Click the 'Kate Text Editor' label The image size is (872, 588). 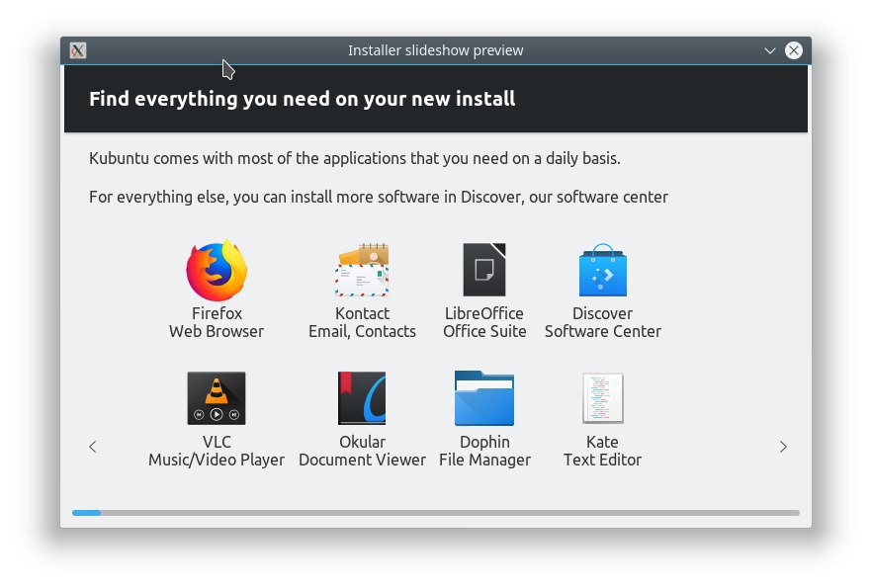coord(603,451)
